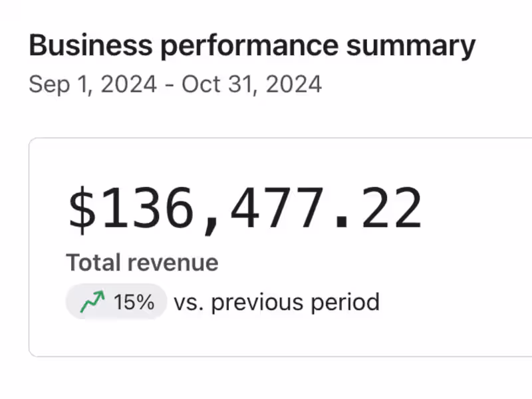Viewport: 532px width, 399px height.
Task: Click the 15% change value in the badge
Action: (x=134, y=303)
